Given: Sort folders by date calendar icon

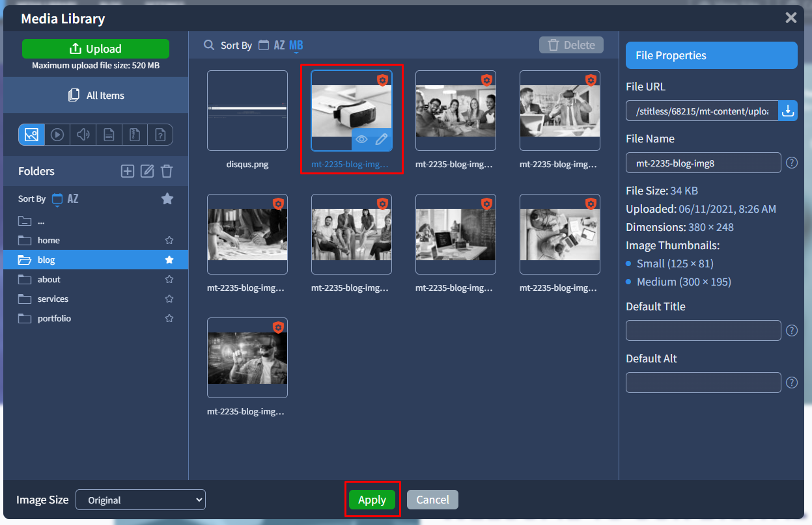Looking at the screenshot, I should (57, 199).
